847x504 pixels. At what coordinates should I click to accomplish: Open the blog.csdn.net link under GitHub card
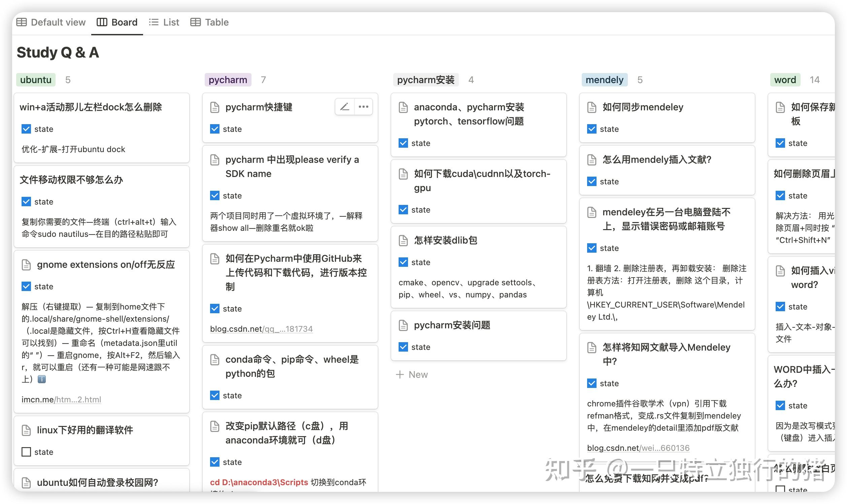(x=262, y=329)
